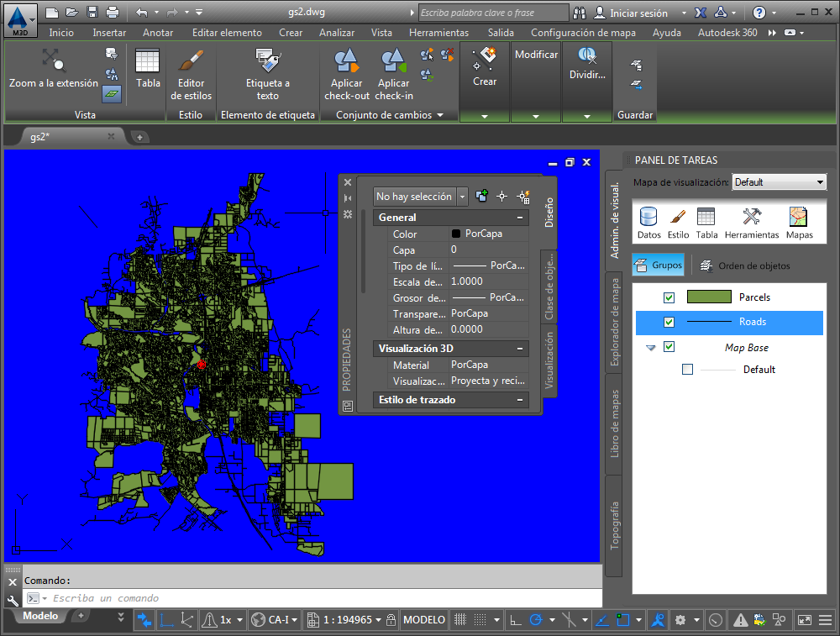Enable the Default layer checkbox
Image resolution: width=840 pixels, height=636 pixels.
[688, 370]
